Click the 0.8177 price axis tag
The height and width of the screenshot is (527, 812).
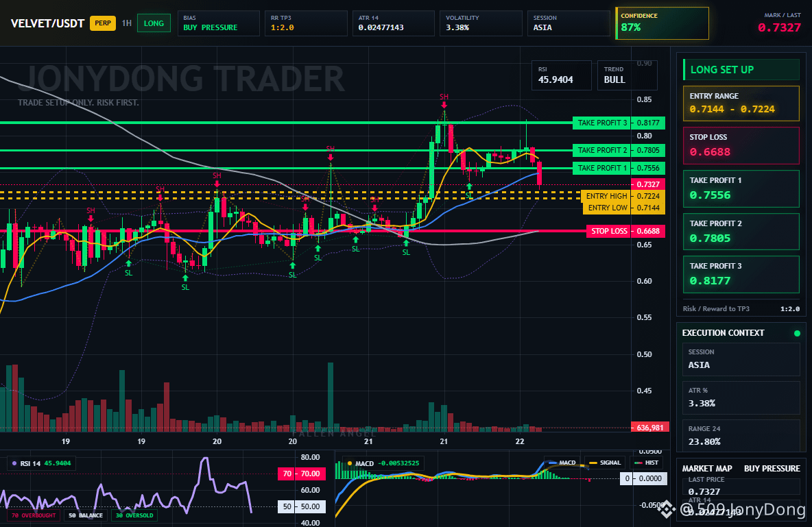[648, 123]
